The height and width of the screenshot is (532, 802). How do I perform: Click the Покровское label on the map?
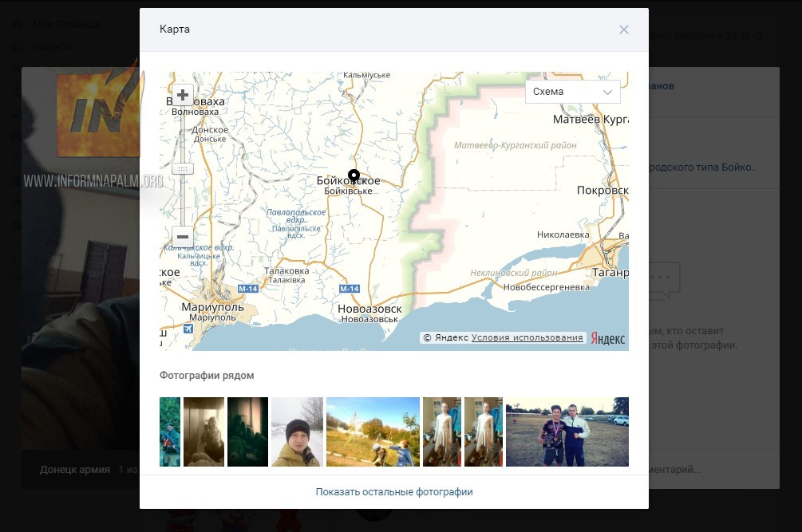click(x=602, y=190)
